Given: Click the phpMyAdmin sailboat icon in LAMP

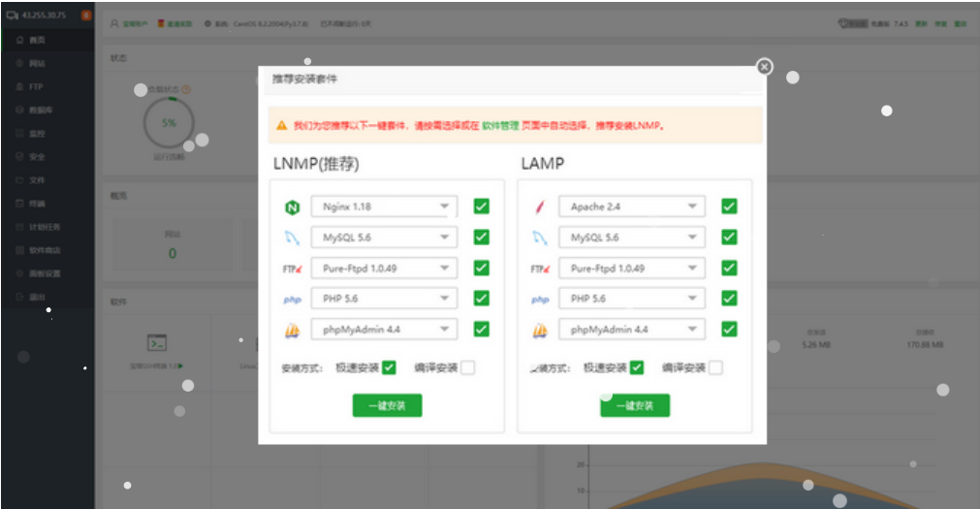Looking at the screenshot, I should click(540, 331).
